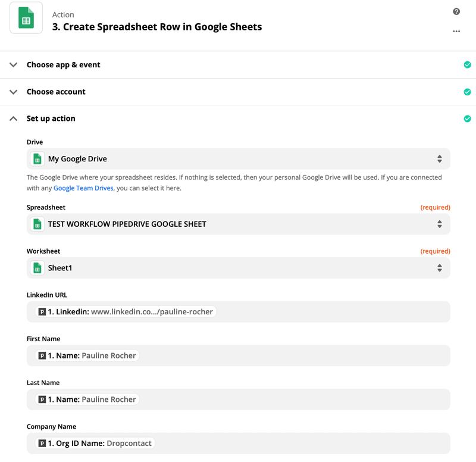Click the green checkmark for Set up action
The image size is (476, 462).
[467, 118]
